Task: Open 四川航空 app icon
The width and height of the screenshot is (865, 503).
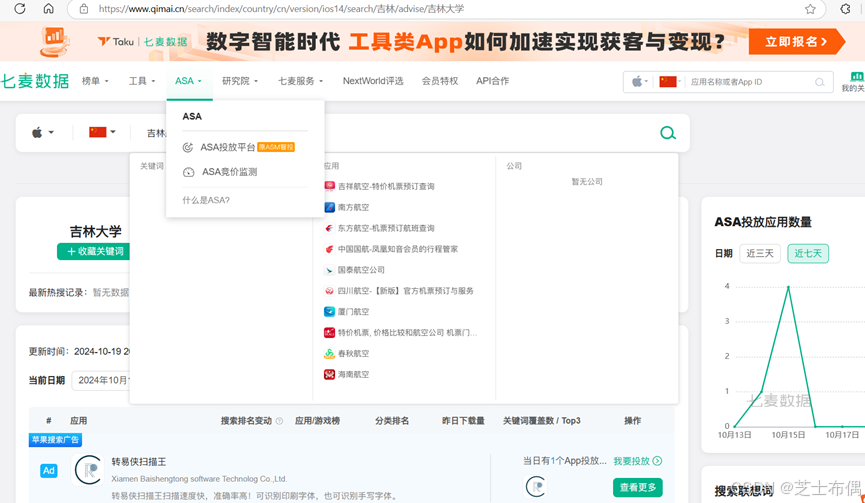Action: point(329,291)
